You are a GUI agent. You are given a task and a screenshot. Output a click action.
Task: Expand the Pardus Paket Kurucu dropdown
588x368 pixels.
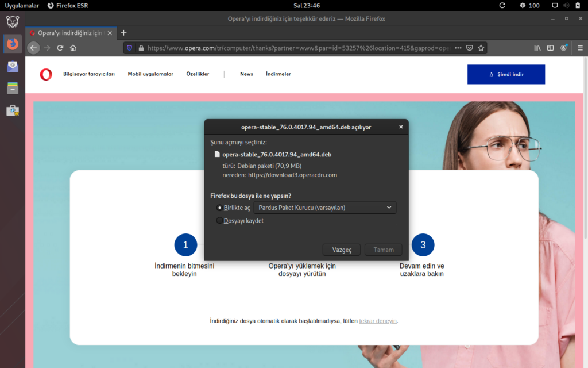[325, 208]
